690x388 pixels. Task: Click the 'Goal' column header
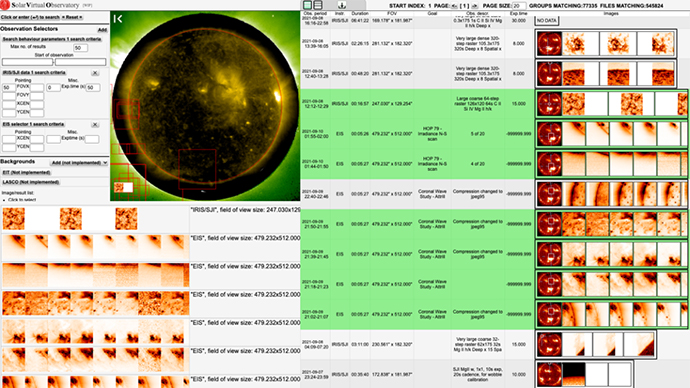[432, 14]
